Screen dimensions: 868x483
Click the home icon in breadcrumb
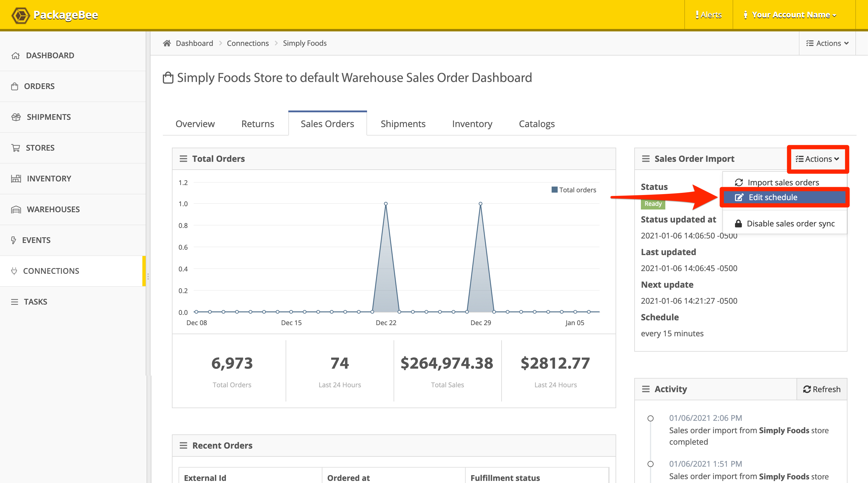coord(167,43)
